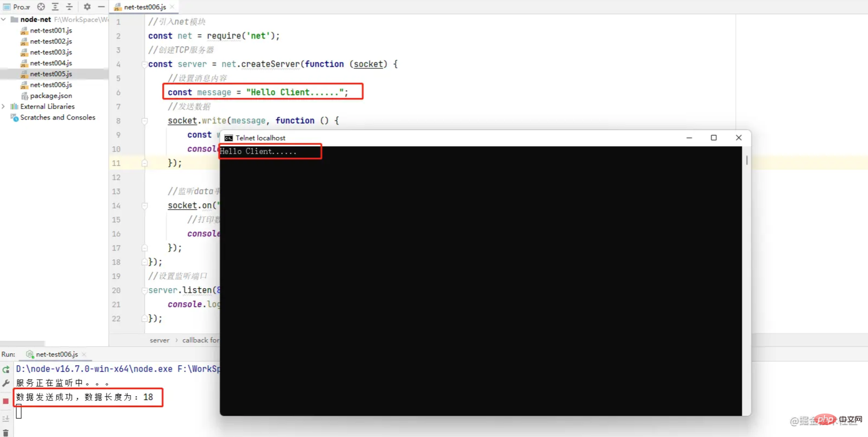Click 'require' on line 2
868x437 pixels.
click(x=224, y=36)
